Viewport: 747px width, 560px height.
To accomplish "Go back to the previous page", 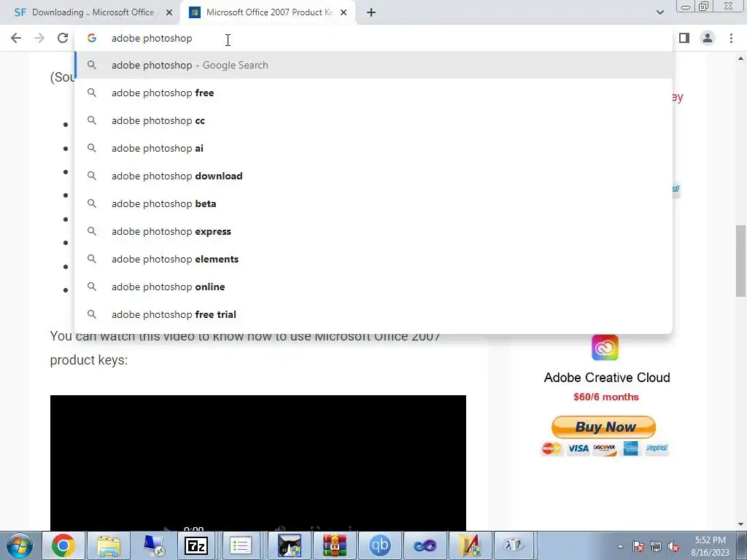I will point(16,38).
